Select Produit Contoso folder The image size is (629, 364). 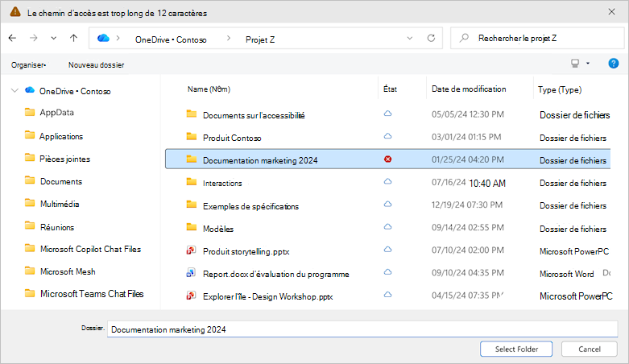232,138
